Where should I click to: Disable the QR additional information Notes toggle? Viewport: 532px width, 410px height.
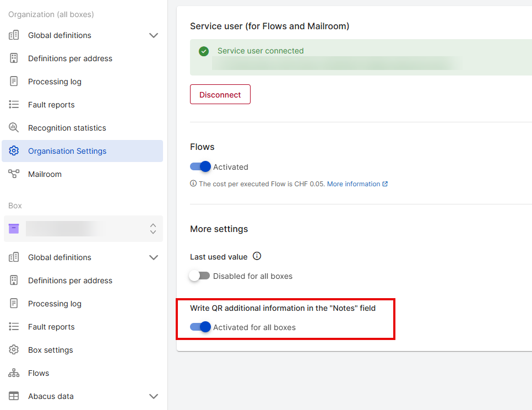tap(200, 327)
